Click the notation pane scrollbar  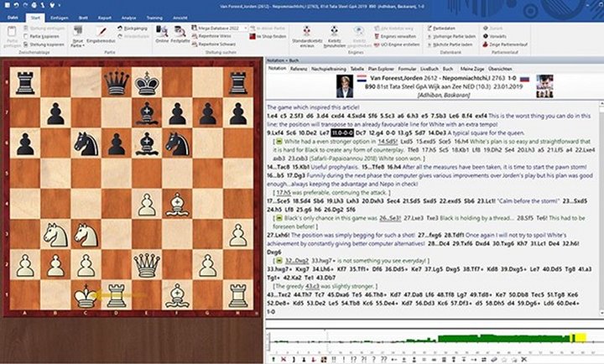click(601, 208)
